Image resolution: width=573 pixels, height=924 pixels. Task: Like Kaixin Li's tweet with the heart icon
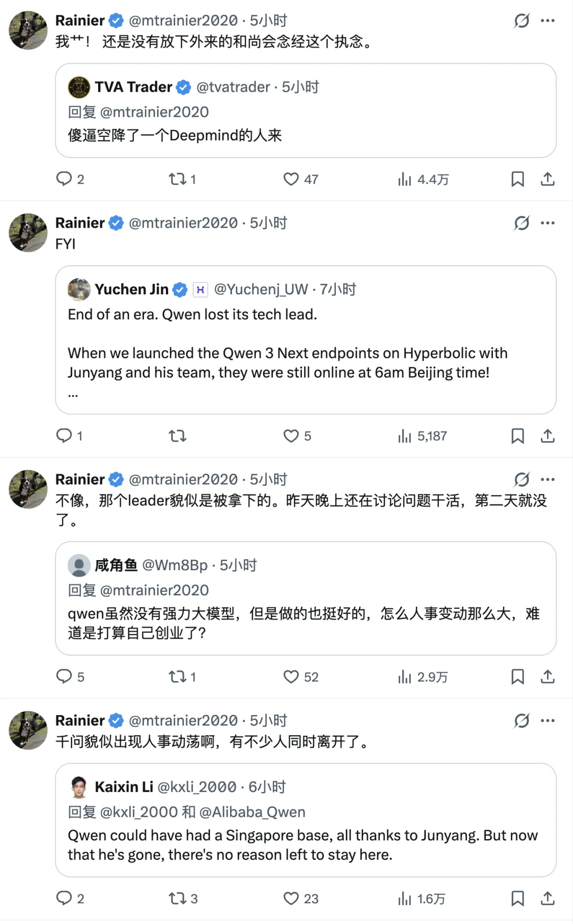click(x=291, y=899)
